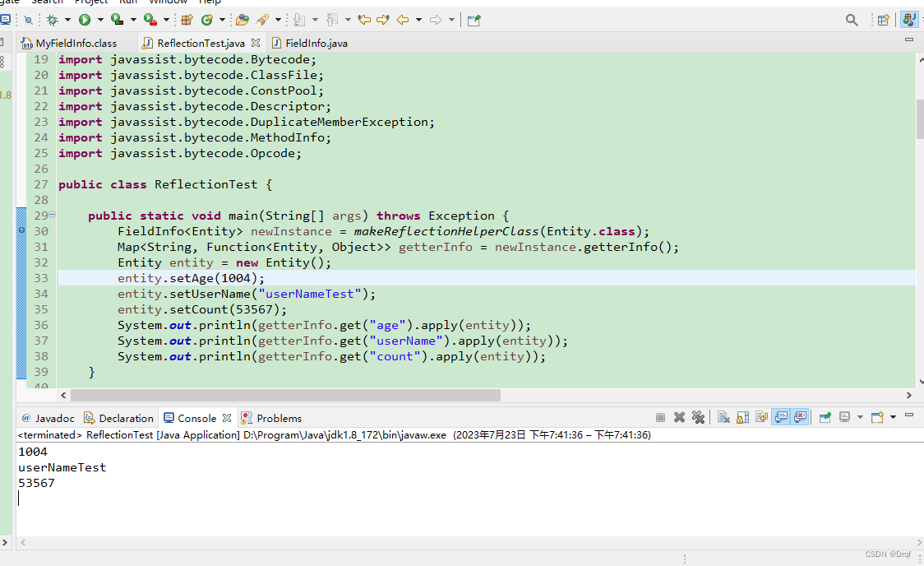Image resolution: width=924 pixels, height=566 pixels.
Task: Click the Open Console icon
Action: coord(877,417)
